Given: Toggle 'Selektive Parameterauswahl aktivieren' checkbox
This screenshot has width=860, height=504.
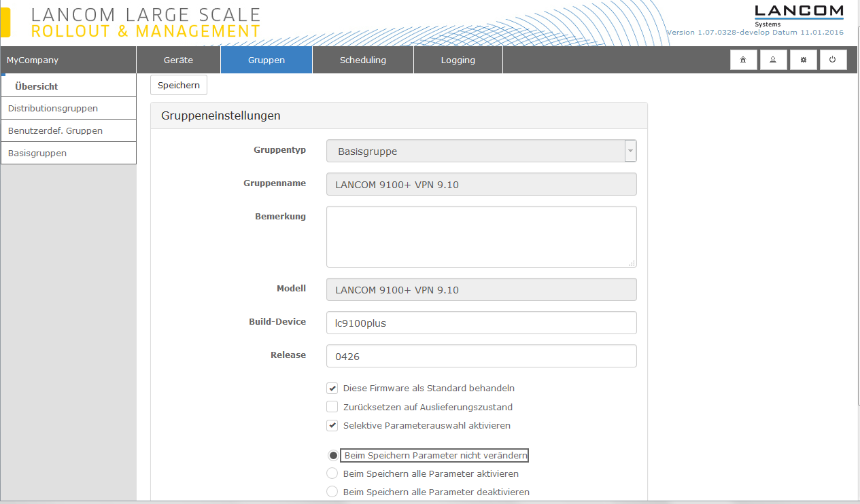Looking at the screenshot, I should 332,426.
